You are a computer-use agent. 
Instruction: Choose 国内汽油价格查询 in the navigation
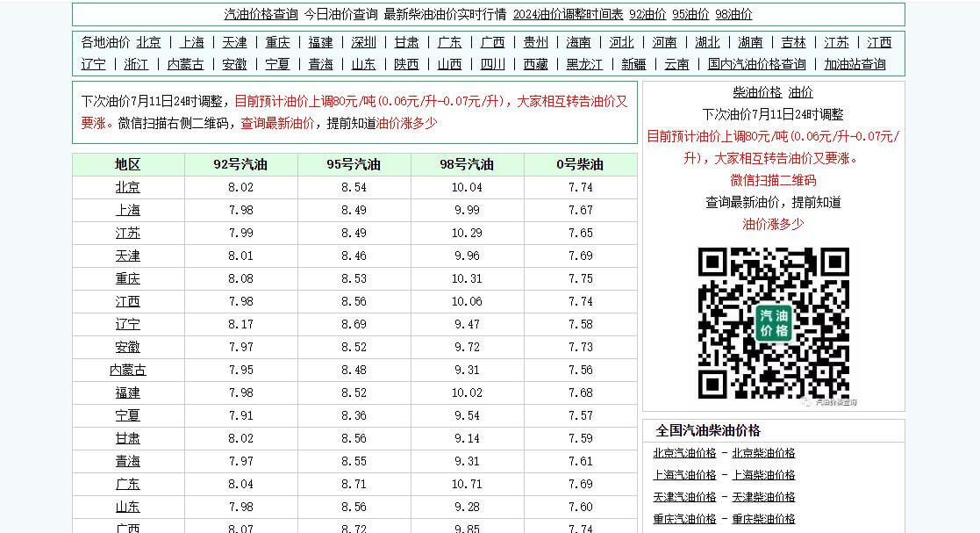(756, 64)
